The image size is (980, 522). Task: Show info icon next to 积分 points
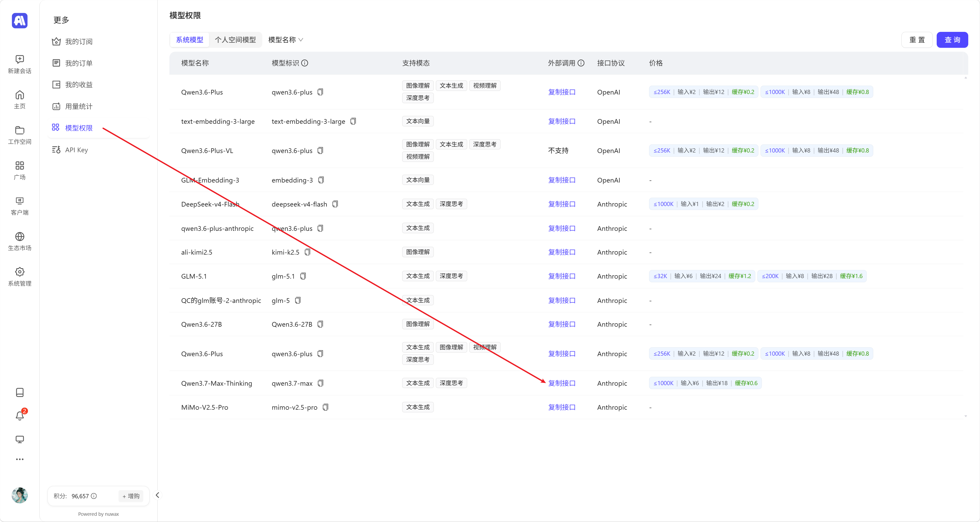point(94,496)
